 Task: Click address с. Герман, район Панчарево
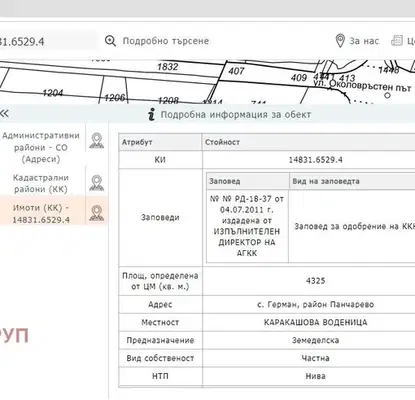[315, 305]
